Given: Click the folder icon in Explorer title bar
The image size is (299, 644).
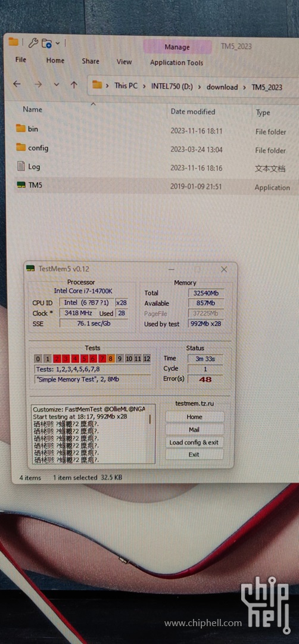Looking at the screenshot, I should [14, 42].
